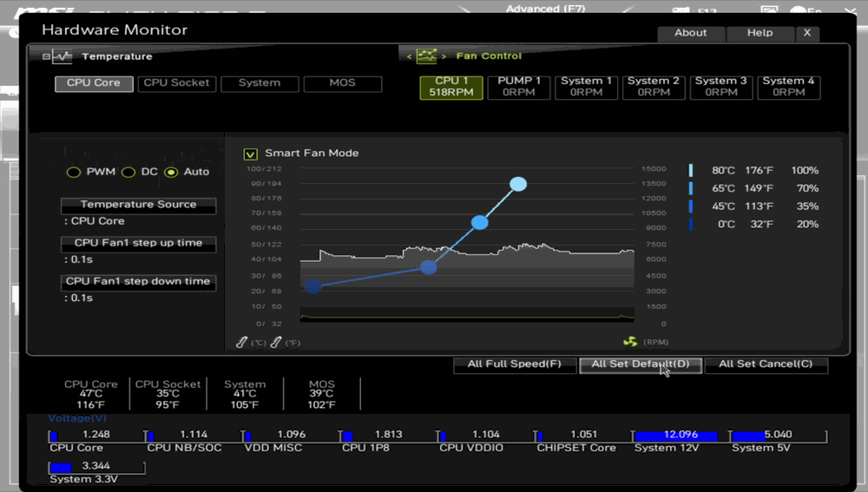
Task: Switch to the PUMP 1 fan tab
Action: click(x=518, y=87)
